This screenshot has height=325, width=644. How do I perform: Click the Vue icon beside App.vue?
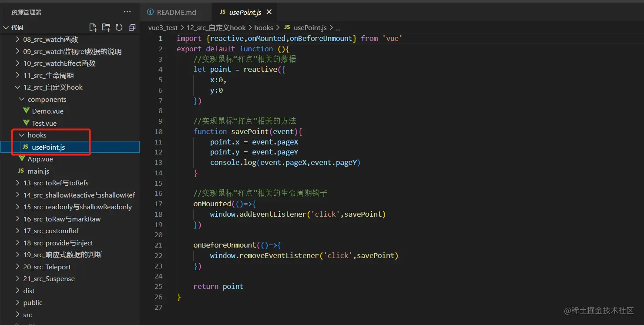click(x=22, y=159)
